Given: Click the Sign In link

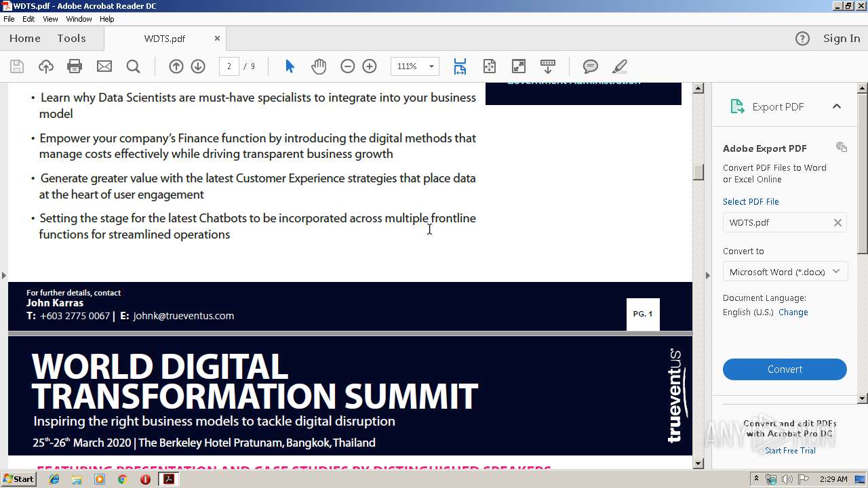Looking at the screenshot, I should [x=842, y=39].
